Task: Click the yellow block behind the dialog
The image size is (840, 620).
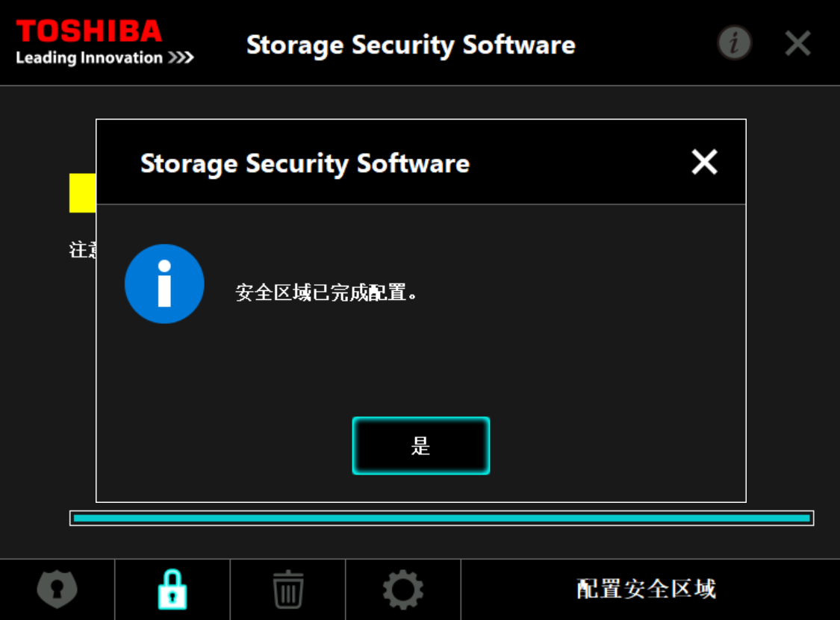Action: (x=82, y=192)
